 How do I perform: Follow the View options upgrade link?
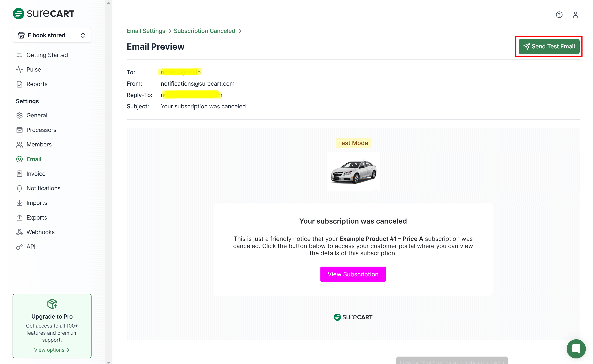click(52, 350)
